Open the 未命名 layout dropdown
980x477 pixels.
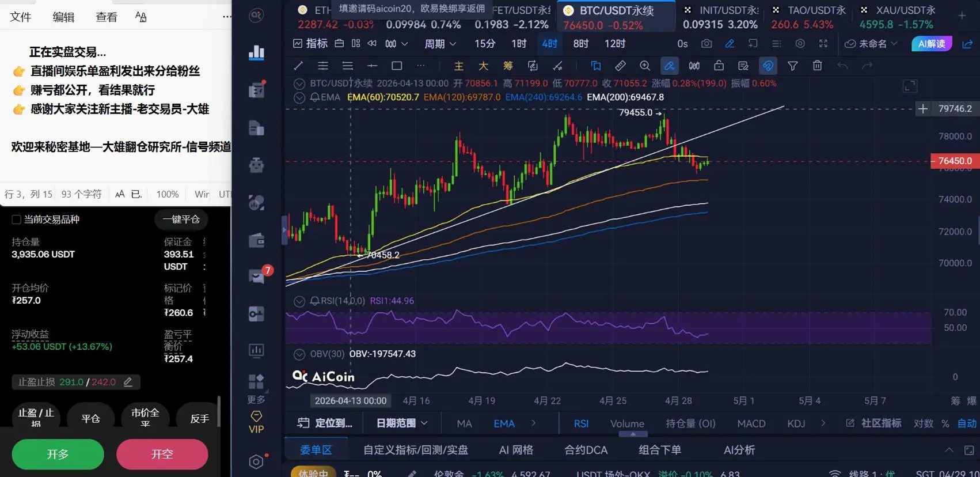coord(871,44)
